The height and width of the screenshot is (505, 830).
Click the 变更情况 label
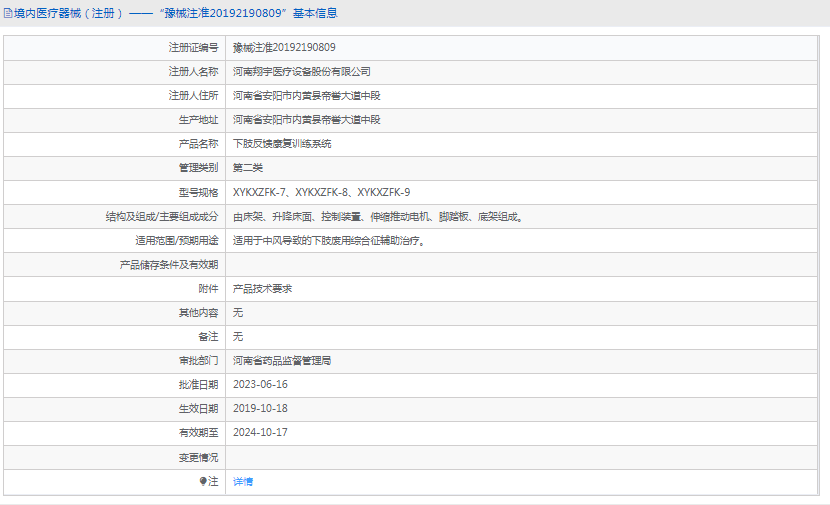point(199,457)
